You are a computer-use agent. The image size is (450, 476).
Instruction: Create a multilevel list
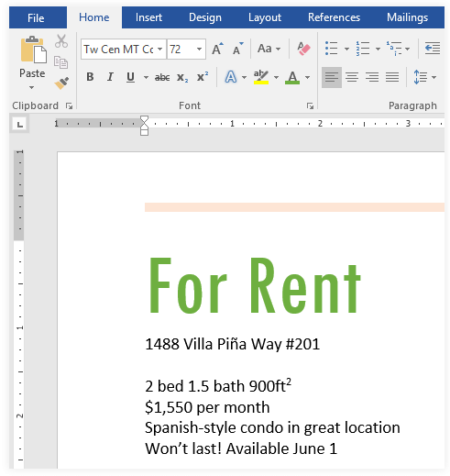394,49
